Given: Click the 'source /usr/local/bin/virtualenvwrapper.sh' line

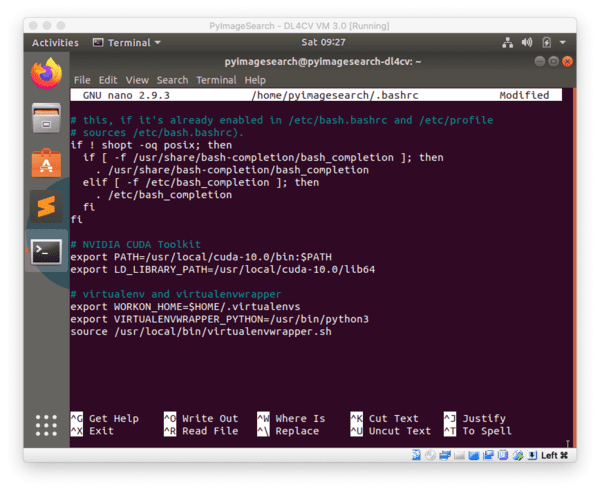Looking at the screenshot, I should pos(201,331).
